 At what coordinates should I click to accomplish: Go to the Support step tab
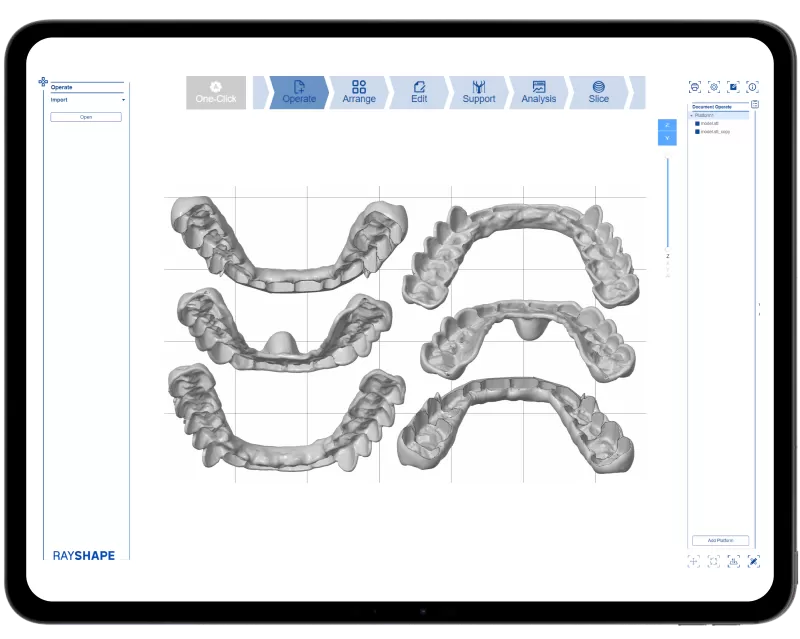click(x=478, y=92)
